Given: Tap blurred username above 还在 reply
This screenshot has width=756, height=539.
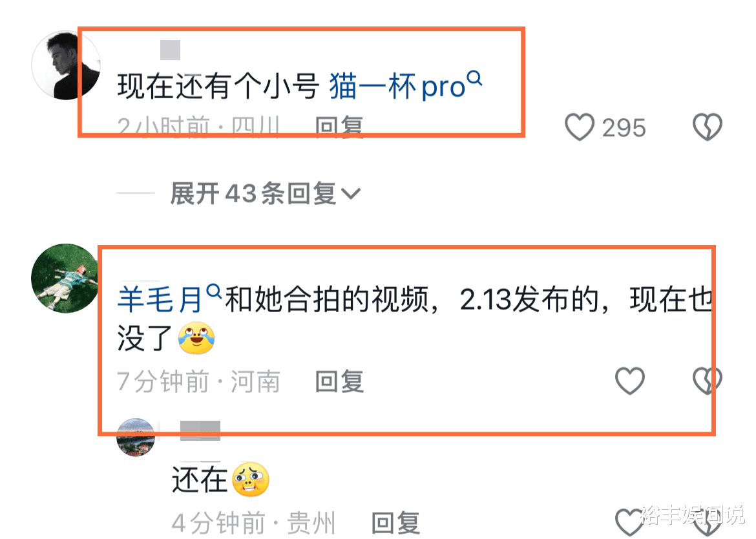Looking at the screenshot, I should [200, 430].
